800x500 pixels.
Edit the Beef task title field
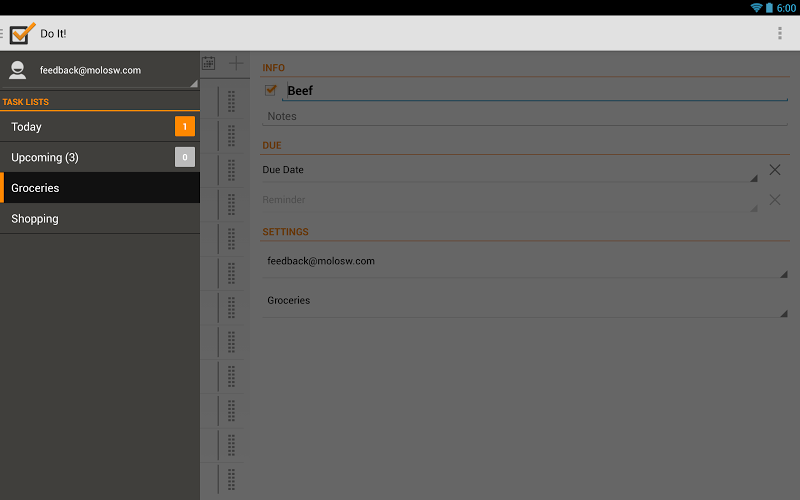535,91
